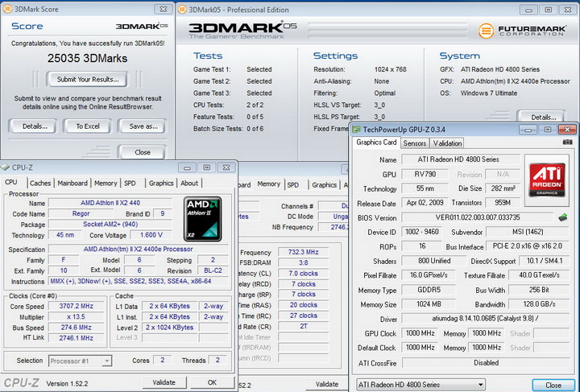This screenshot has height=392, width=580.
Task: Minimize the CPU-Z window
Action: (x=187, y=167)
